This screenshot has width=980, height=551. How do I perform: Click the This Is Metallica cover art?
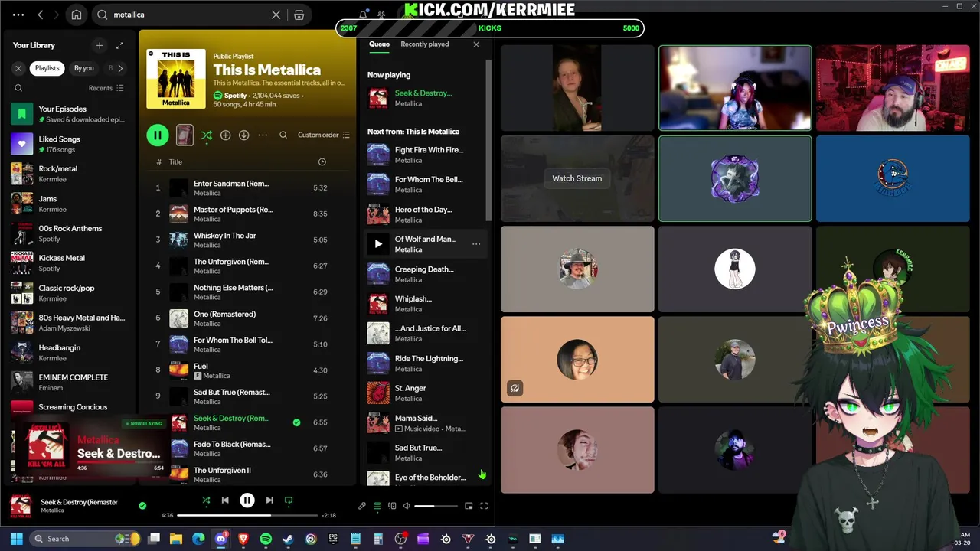(176, 78)
